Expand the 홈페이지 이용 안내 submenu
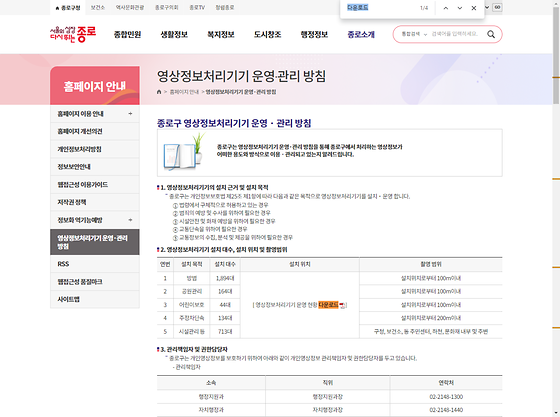560x417 pixels. click(130, 114)
